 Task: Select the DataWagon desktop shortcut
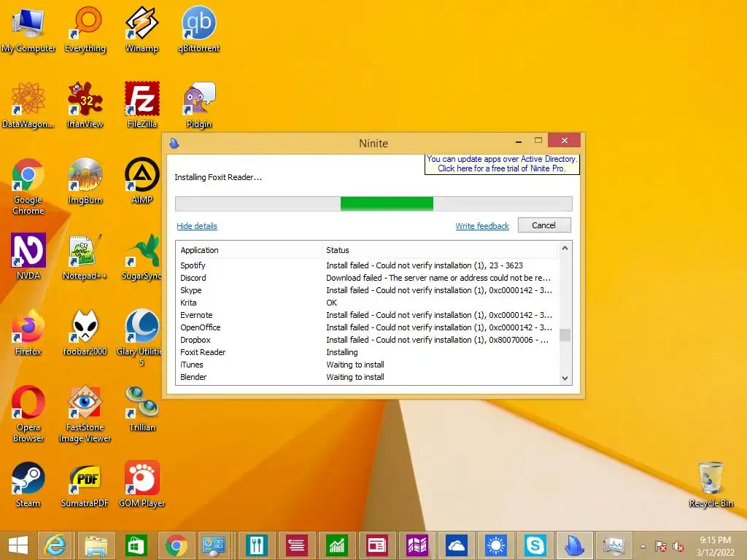click(28, 105)
